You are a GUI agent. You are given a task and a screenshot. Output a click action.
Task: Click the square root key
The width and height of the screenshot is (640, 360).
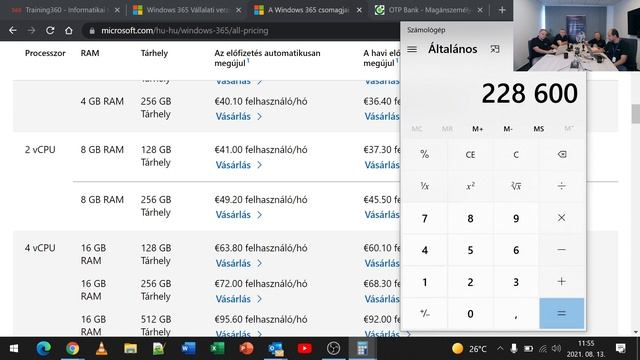[516, 186]
